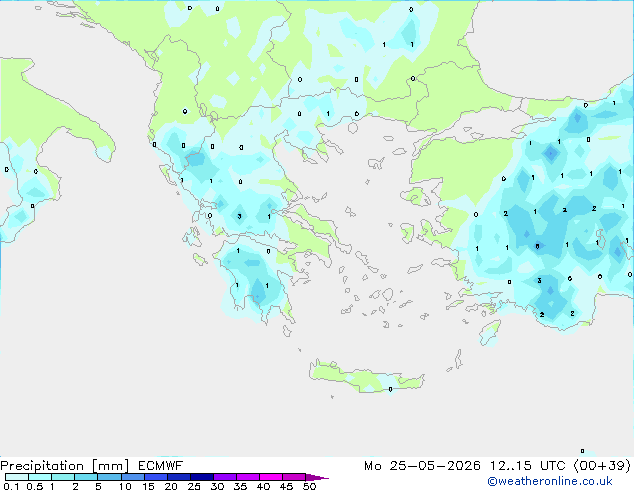Click the 0.1–0.5 mm palest legend swatch

point(17,477)
